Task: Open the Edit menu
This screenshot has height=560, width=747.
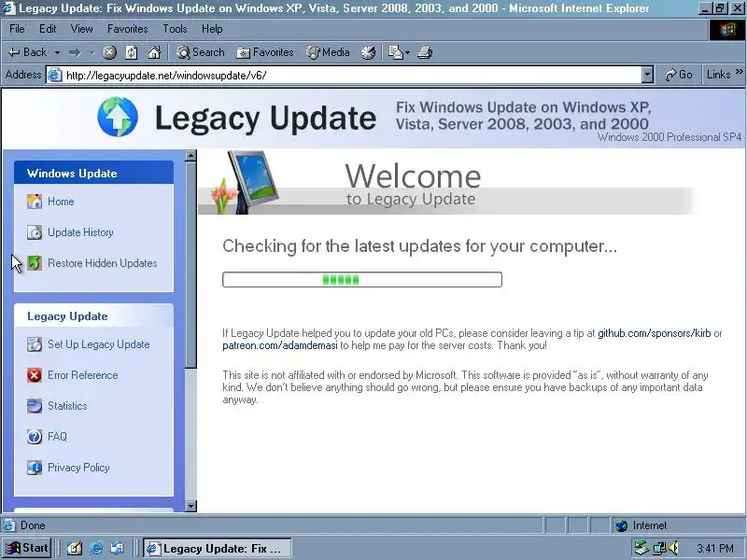Action: (x=48, y=29)
